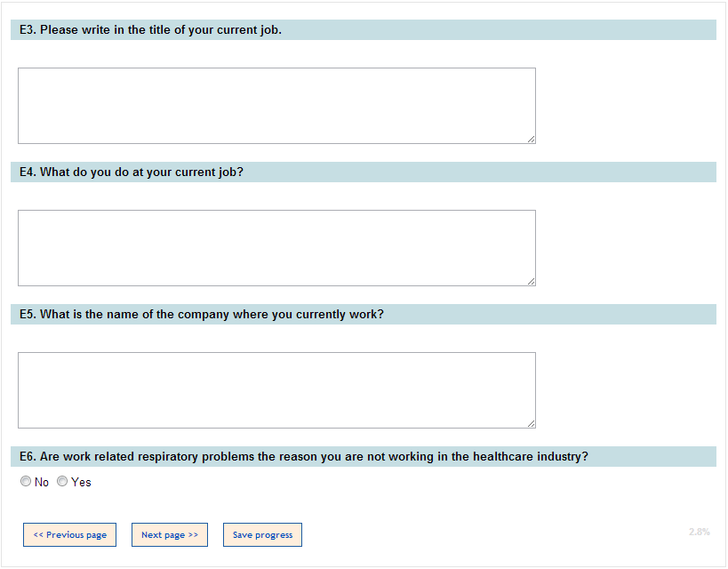Viewport: 728px width, 569px height.
Task: Go to the previous page
Action: tap(69, 535)
